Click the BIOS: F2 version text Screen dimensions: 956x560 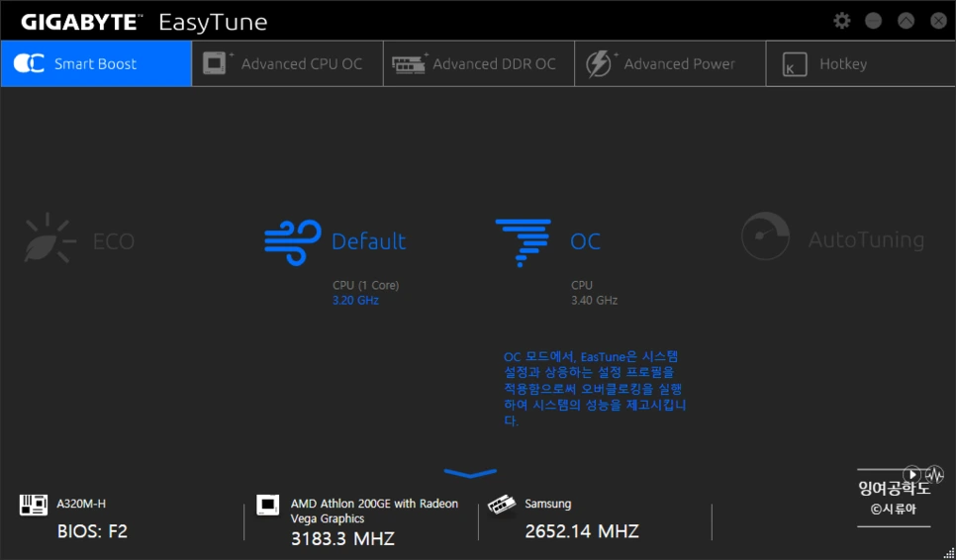[92, 531]
